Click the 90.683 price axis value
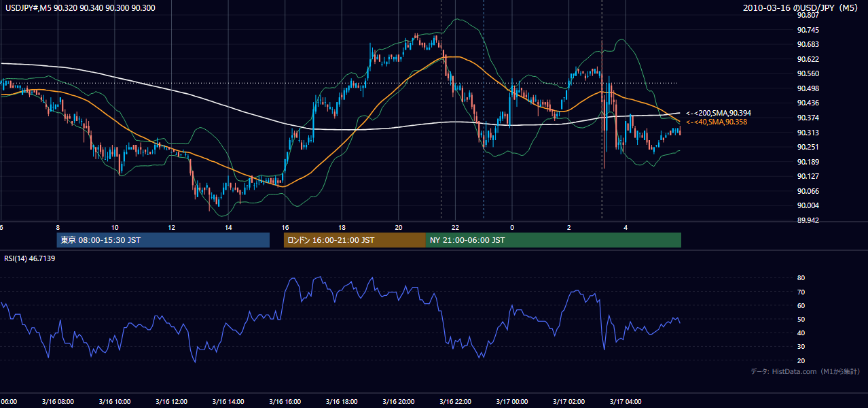 (808, 45)
